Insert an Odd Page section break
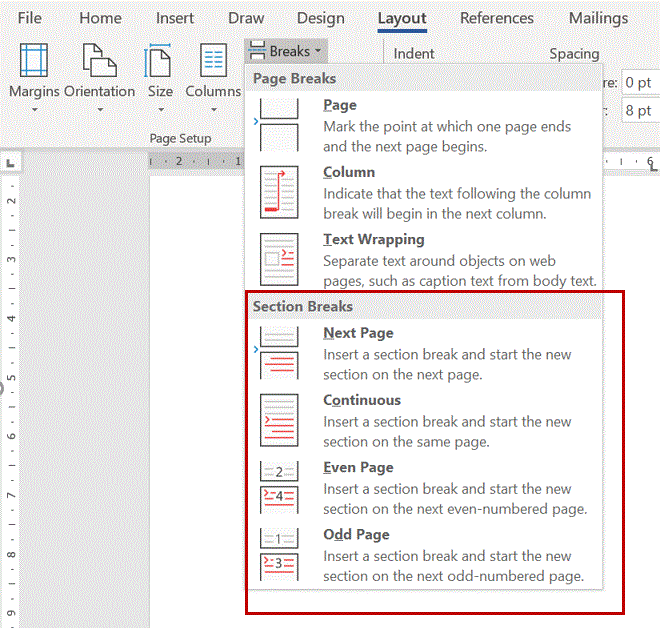660x628 pixels. coord(279,554)
